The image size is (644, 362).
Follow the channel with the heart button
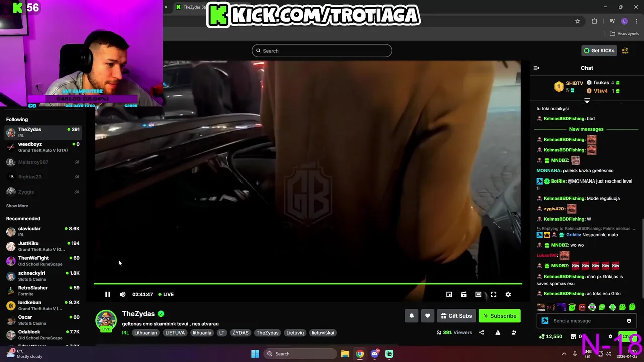pos(427,316)
